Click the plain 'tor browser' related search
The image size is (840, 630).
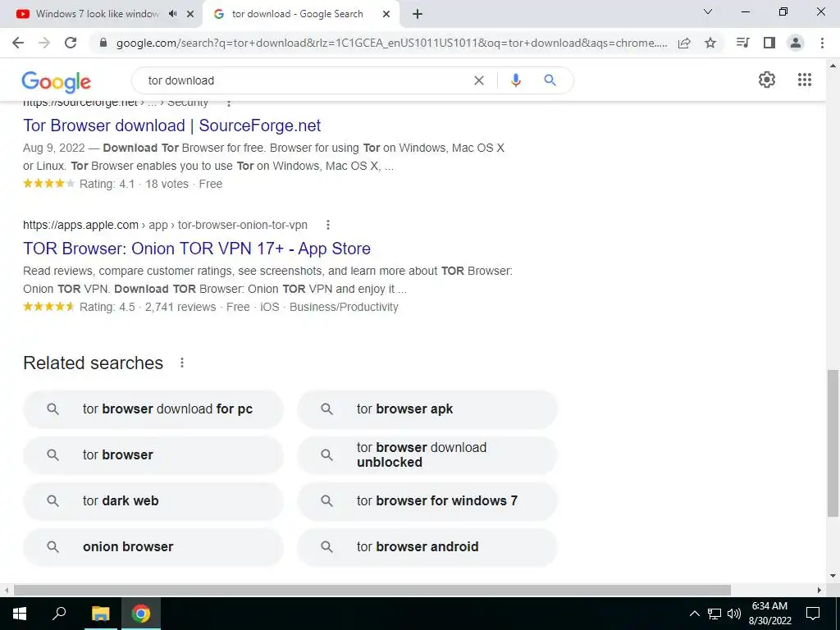[x=153, y=454]
